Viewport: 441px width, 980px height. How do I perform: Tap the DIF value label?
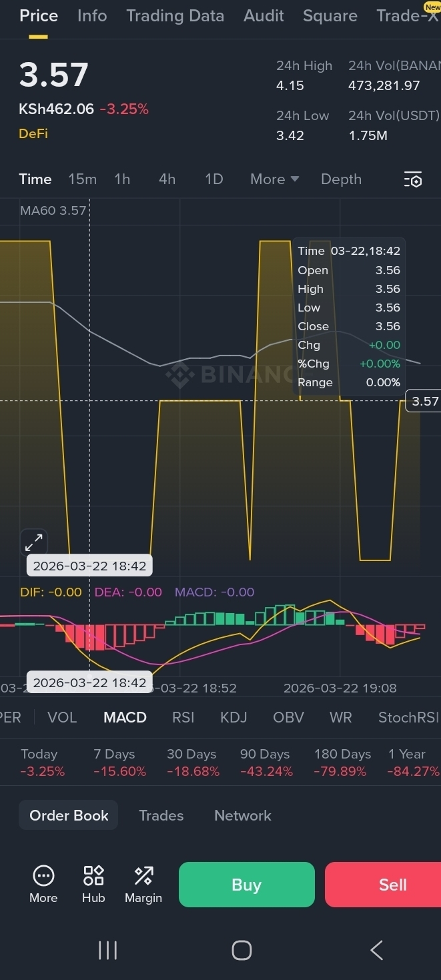click(x=51, y=592)
